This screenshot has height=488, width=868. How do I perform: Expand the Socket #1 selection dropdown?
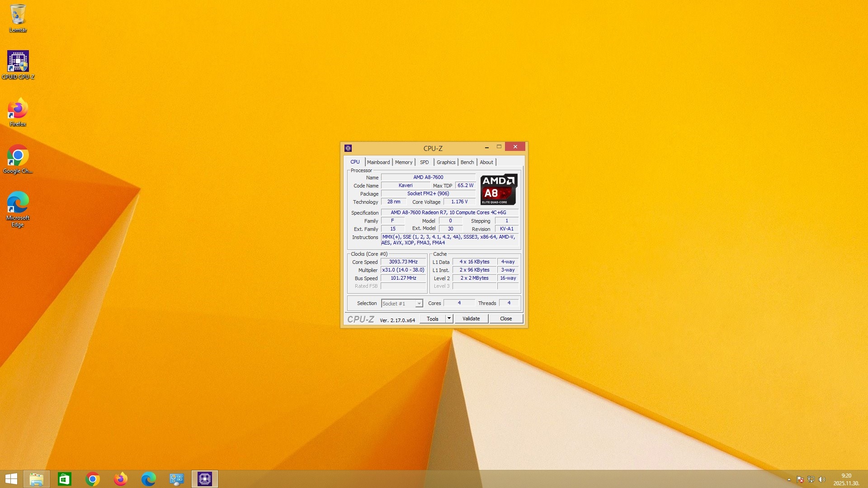click(419, 304)
